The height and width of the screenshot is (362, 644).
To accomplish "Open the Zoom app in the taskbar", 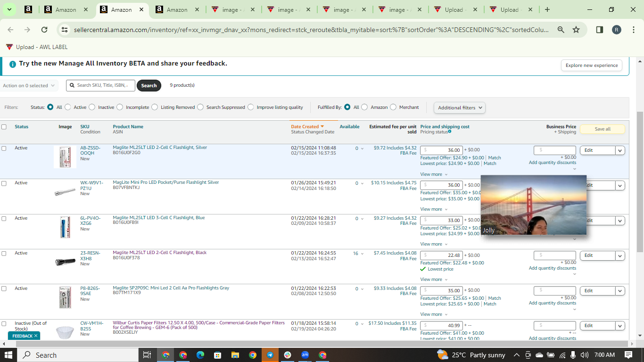I will (305, 355).
